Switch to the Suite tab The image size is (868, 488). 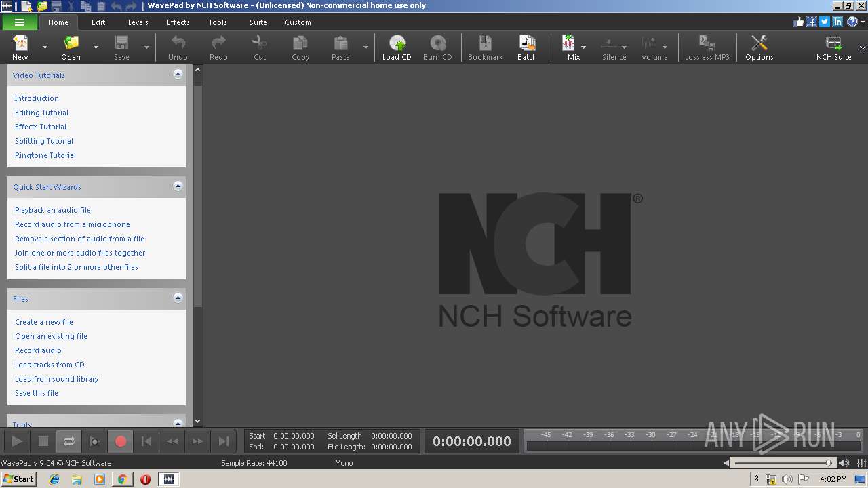pyautogui.click(x=258, y=22)
